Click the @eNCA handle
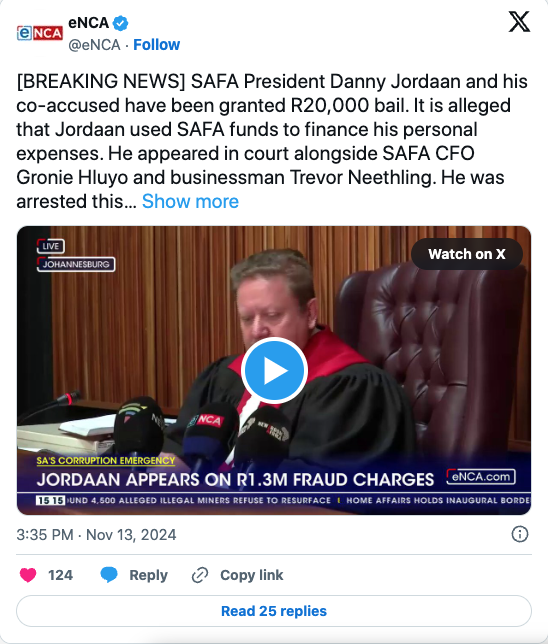Viewport: 548px width, 644px height. point(94,44)
